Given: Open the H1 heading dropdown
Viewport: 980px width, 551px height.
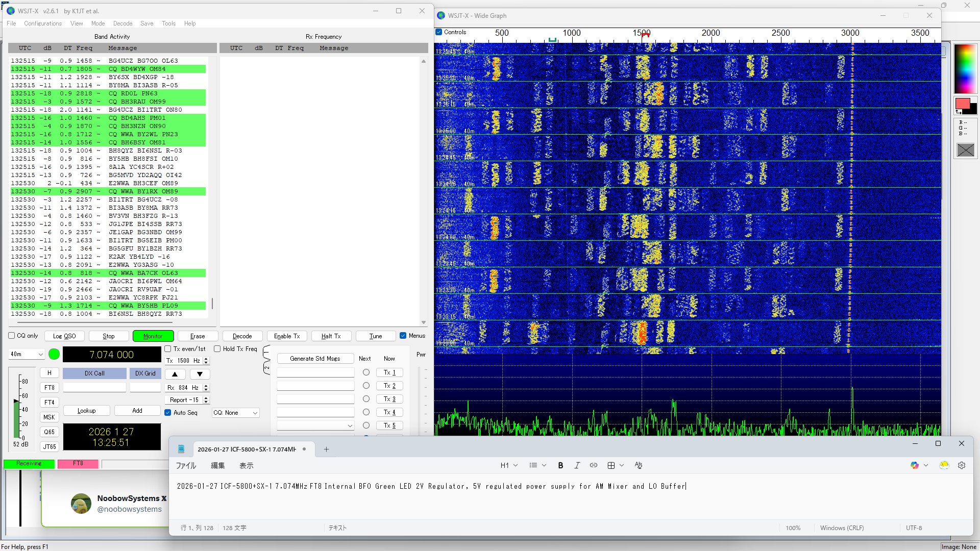Looking at the screenshot, I should click(x=508, y=465).
